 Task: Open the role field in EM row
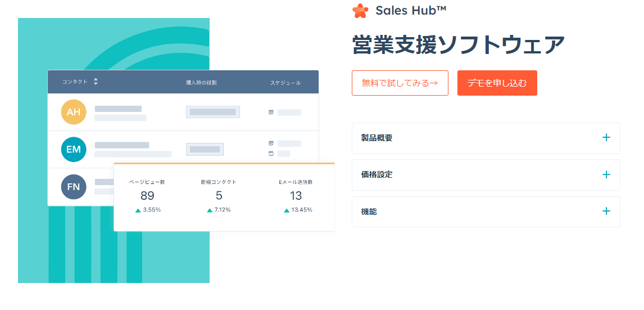click(205, 149)
